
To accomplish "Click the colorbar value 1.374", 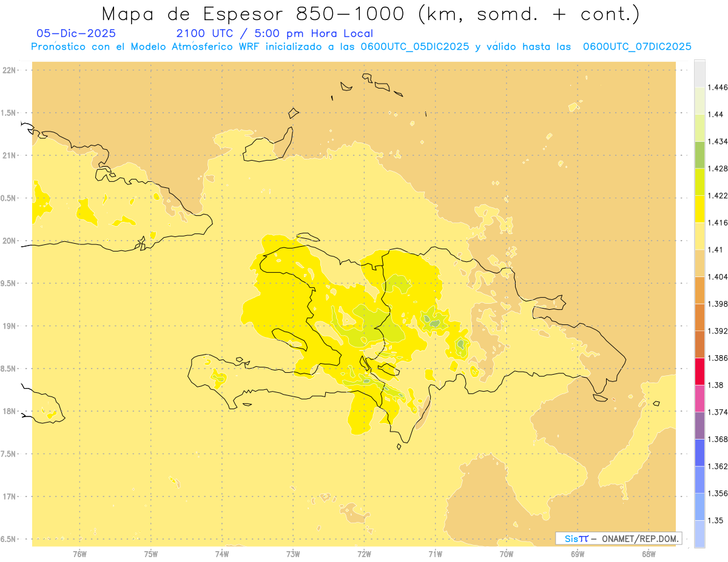I will [x=718, y=412].
